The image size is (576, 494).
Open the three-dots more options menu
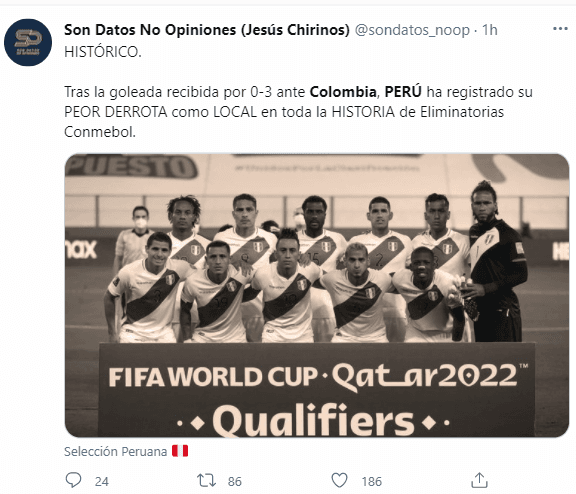(x=560, y=29)
